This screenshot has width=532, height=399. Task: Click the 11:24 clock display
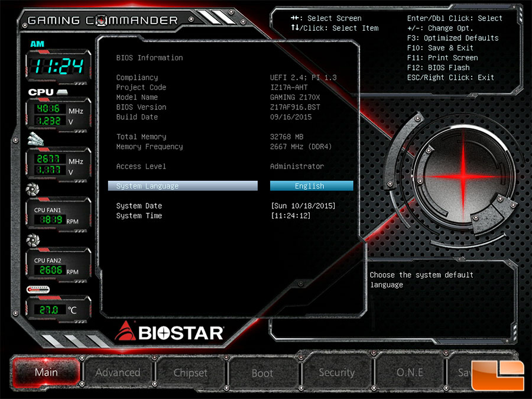point(59,66)
